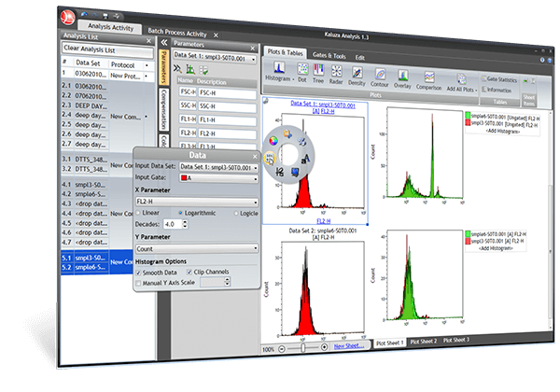Expand the X Parameter FL2-H dropdown
This screenshot has height=392, width=560.
[197, 200]
